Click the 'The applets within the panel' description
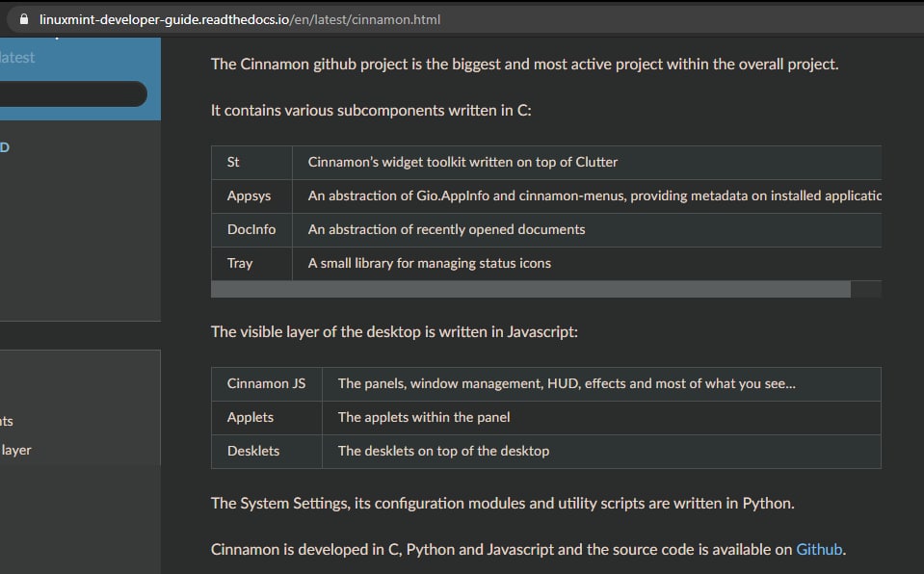924x574 pixels. tap(424, 417)
